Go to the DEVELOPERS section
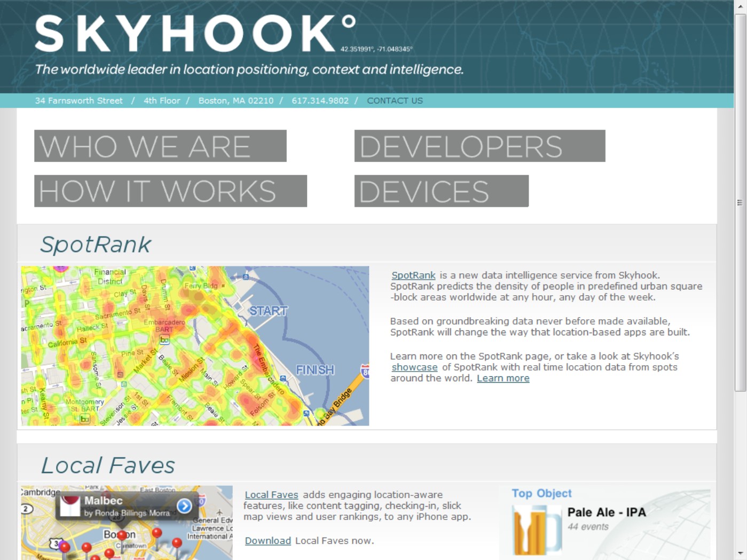This screenshot has height=560, width=747. pos(479,146)
